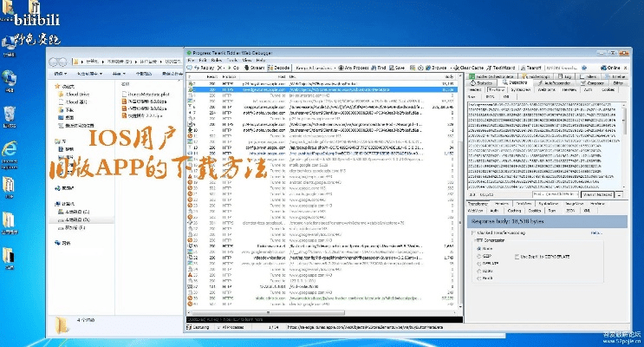Open the Keep sessions dropdown
This screenshot has width=644, height=347.
pos(317,67)
